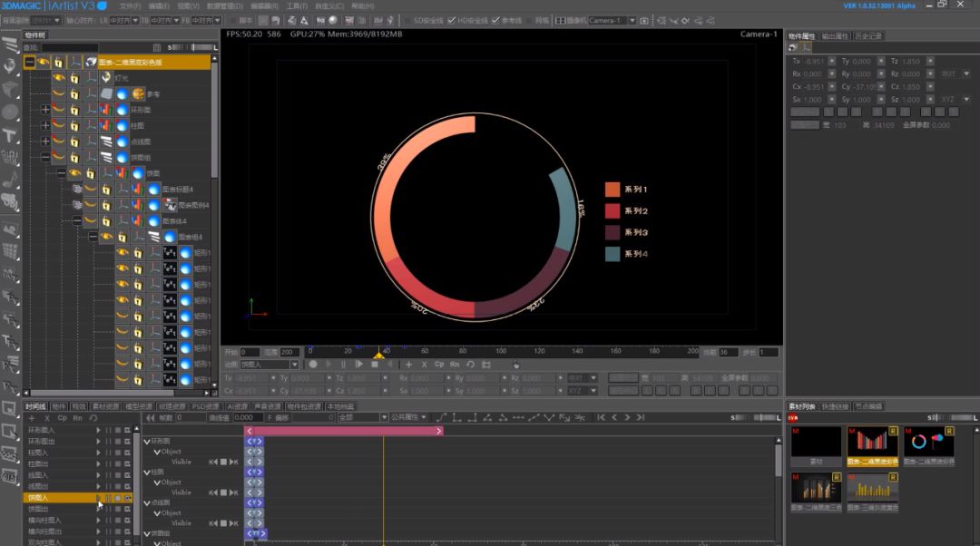The height and width of the screenshot is (546, 980).
Task: Click the lock icon on the selected root object
Action: 59,62
